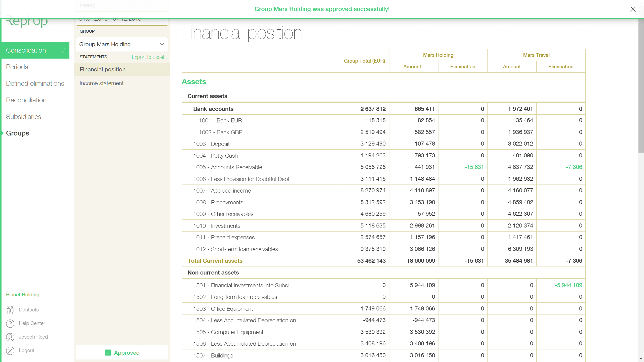The width and height of the screenshot is (644, 362).
Task: Expand the Consolidation module switcher arrows
Action: click(64, 50)
